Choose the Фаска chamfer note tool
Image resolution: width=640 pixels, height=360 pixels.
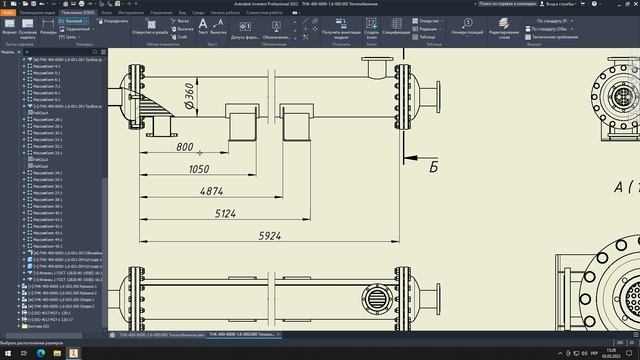[180, 21]
